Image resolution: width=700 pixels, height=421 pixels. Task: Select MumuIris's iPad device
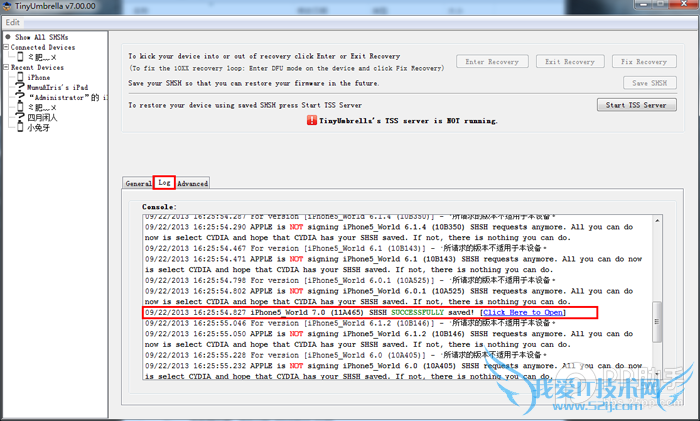[x=58, y=88]
